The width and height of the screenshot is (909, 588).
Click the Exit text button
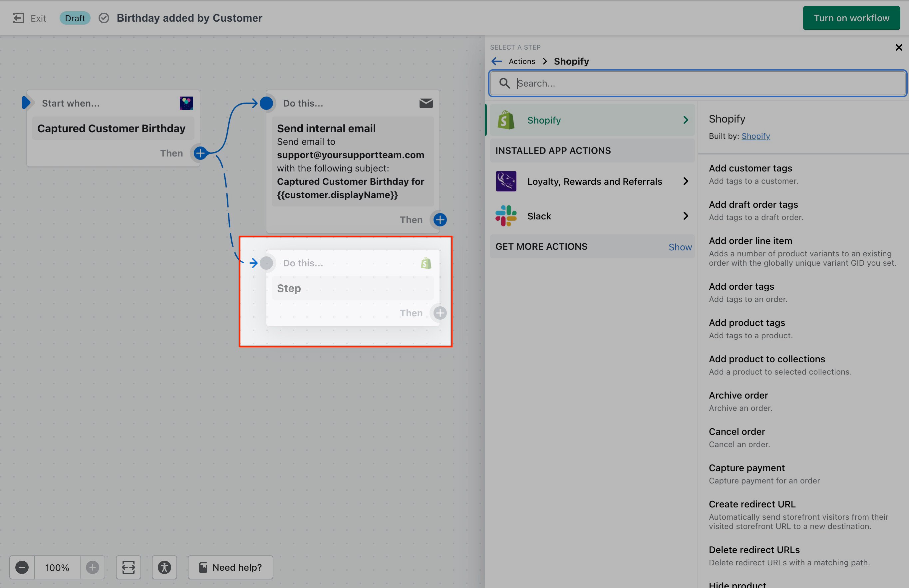click(38, 18)
